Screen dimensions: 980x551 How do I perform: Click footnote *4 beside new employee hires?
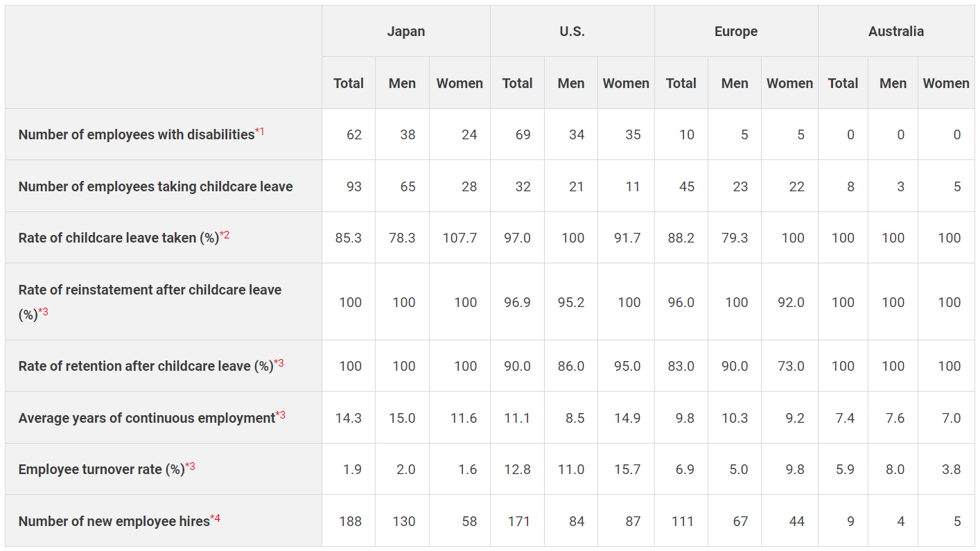click(216, 519)
